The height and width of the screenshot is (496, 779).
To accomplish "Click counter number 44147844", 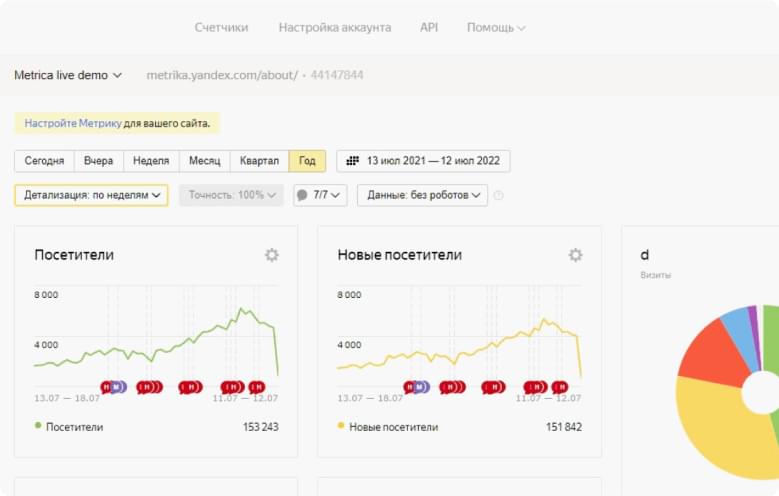I will pos(337,75).
